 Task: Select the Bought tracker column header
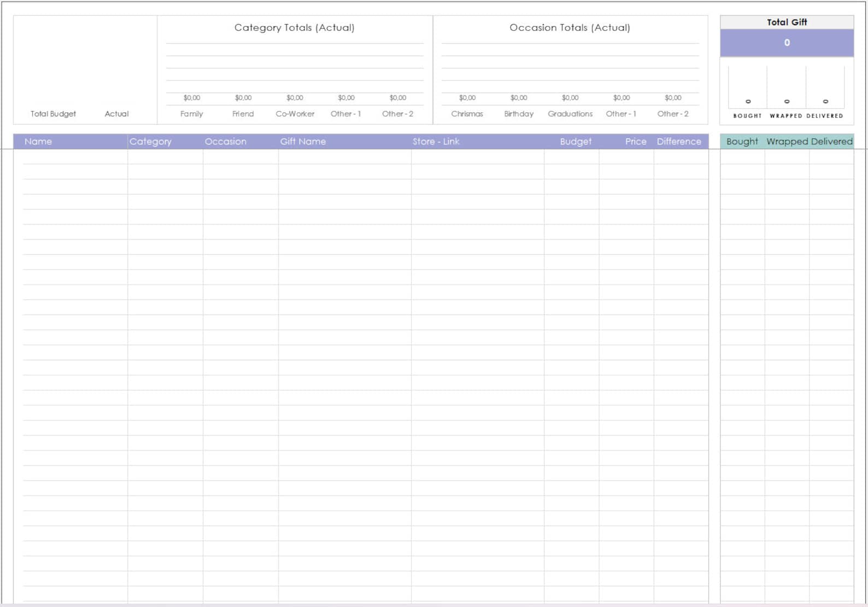pyautogui.click(x=742, y=142)
